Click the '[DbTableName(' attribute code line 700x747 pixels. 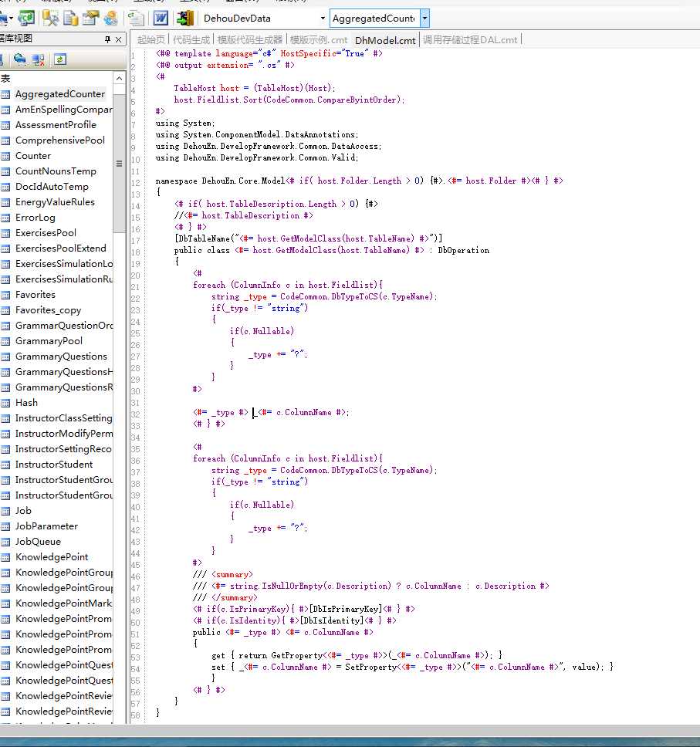click(x=308, y=238)
